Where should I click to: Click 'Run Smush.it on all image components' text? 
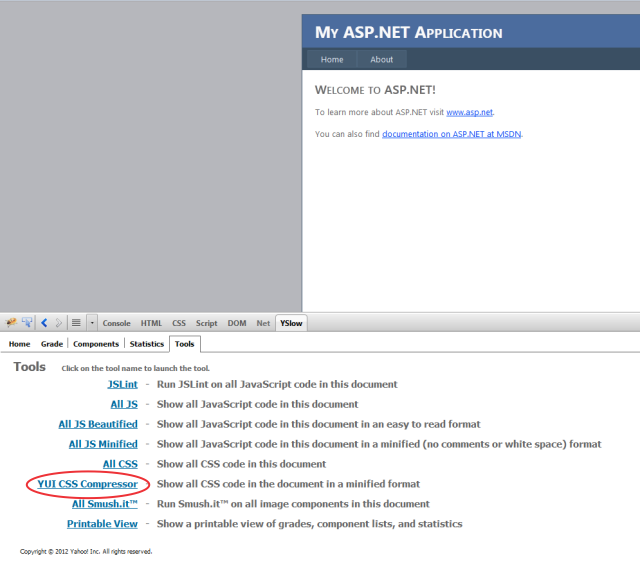(293, 504)
